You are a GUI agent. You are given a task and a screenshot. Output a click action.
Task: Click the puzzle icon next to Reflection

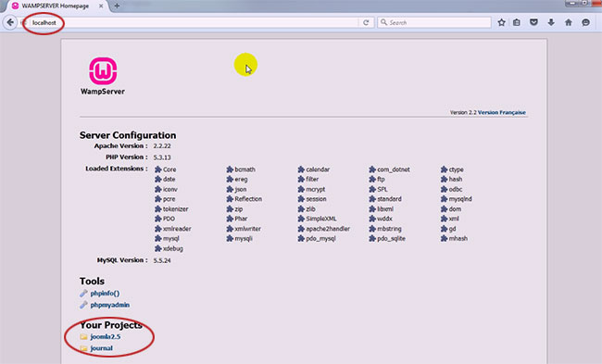(230, 199)
